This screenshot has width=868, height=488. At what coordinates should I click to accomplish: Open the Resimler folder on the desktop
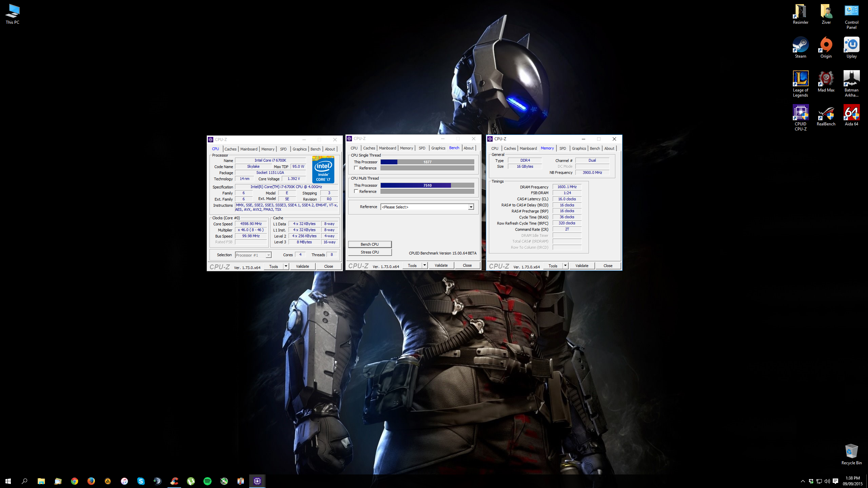point(801,14)
